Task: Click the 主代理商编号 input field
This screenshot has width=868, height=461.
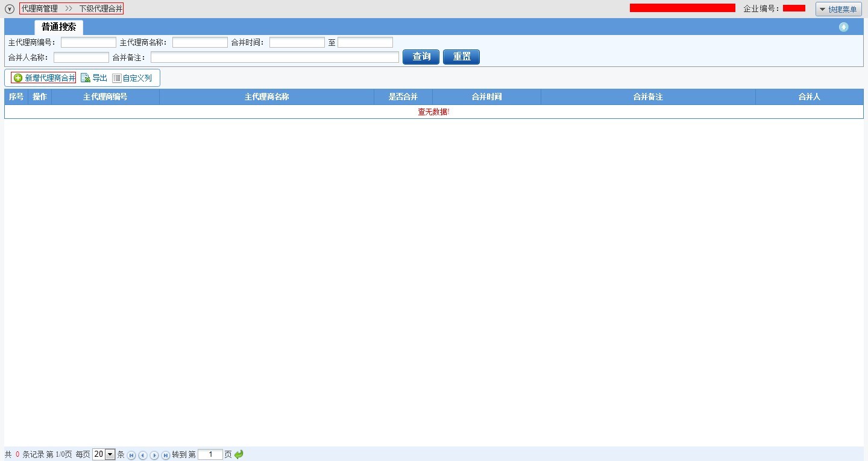Action: coord(88,42)
